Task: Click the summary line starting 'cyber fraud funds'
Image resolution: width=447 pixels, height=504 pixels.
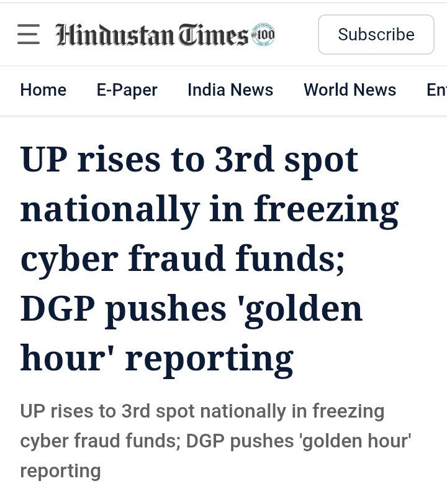Action: point(215,441)
